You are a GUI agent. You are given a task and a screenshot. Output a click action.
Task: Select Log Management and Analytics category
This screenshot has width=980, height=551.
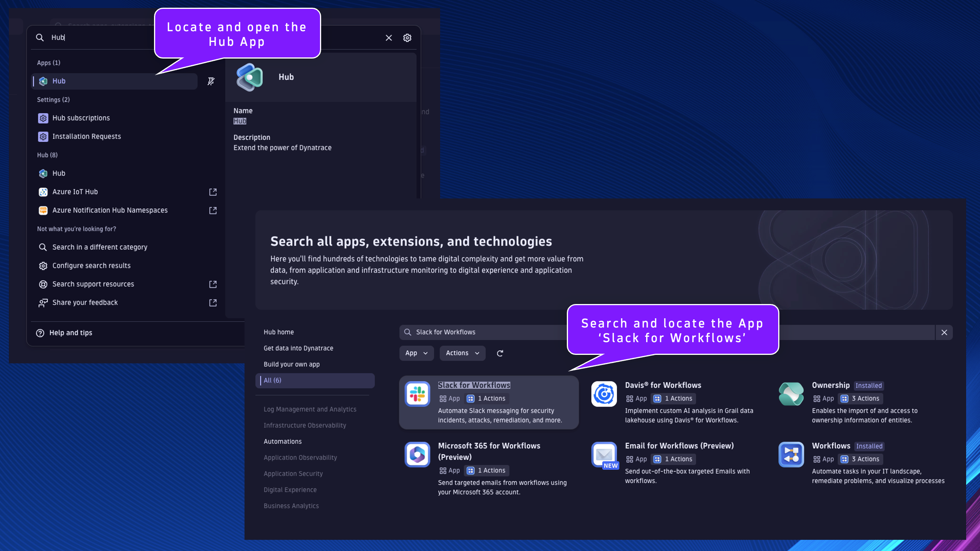click(x=310, y=410)
